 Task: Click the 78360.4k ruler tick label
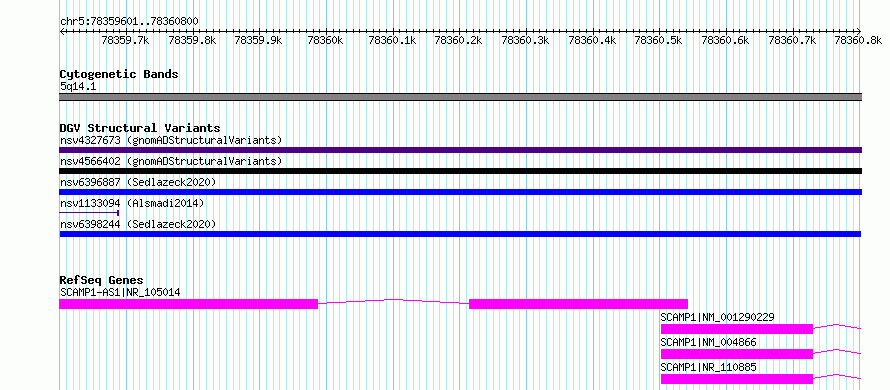tap(592, 40)
